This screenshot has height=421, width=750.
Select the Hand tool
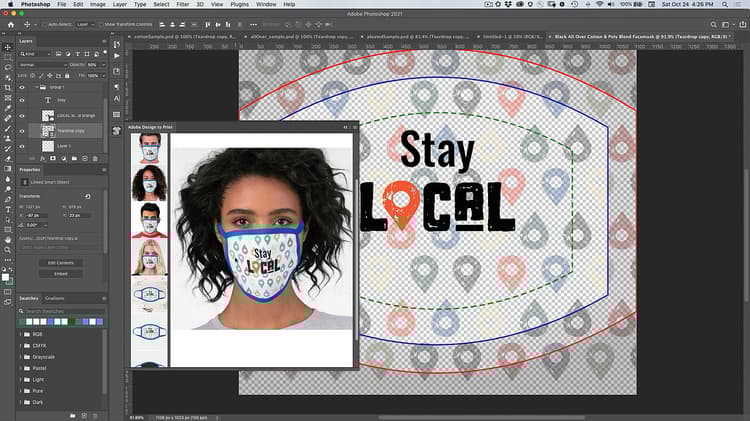(x=7, y=240)
